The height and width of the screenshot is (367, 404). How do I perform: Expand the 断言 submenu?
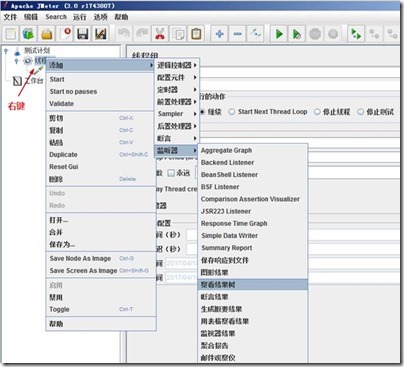177,138
